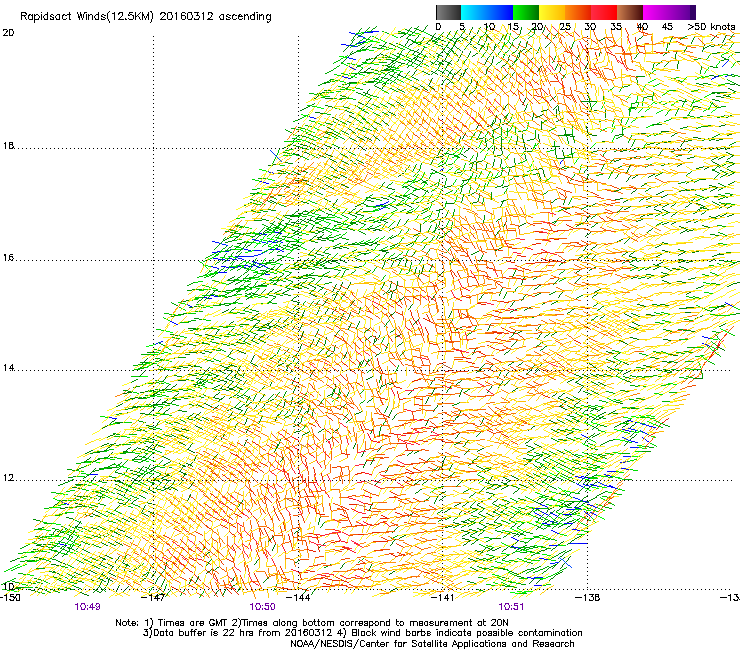The width and height of the screenshot is (740, 650).
Task: Select the purple "10:50" time marker
Action: coord(262,607)
